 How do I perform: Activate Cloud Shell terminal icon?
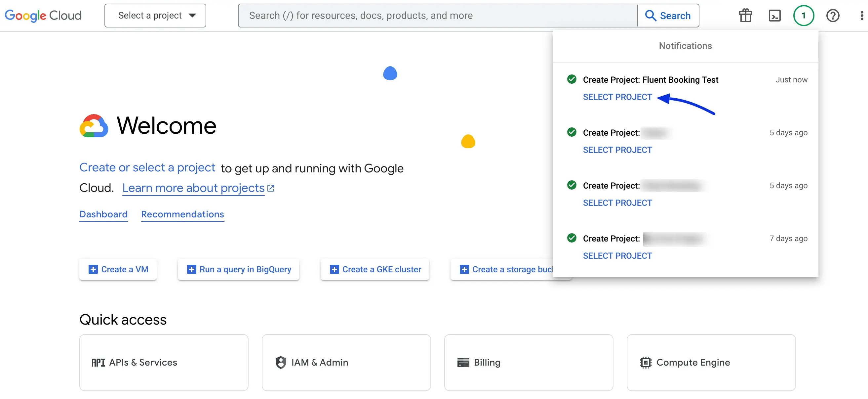(774, 16)
